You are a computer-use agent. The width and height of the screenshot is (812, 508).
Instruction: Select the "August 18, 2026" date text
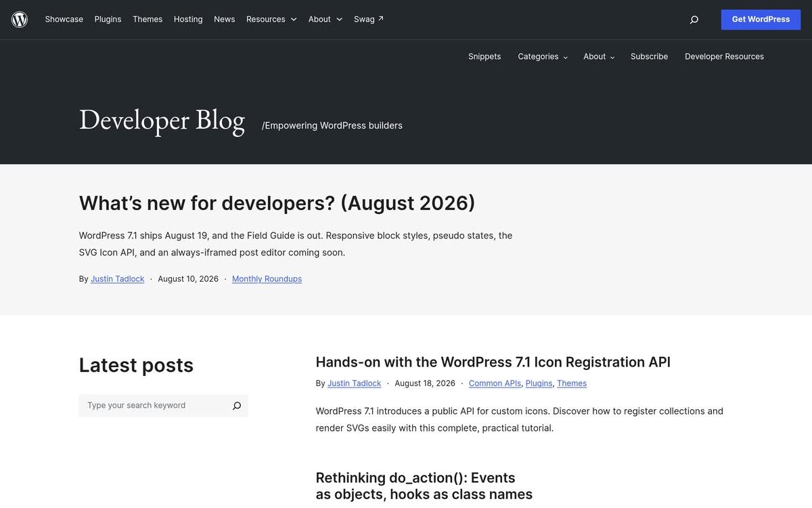click(x=425, y=383)
